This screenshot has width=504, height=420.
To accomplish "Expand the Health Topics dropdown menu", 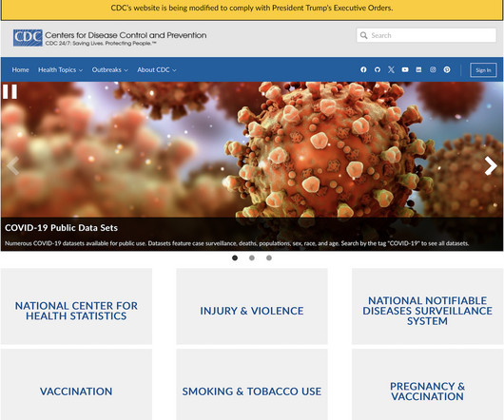I will [x=61, y=69].
